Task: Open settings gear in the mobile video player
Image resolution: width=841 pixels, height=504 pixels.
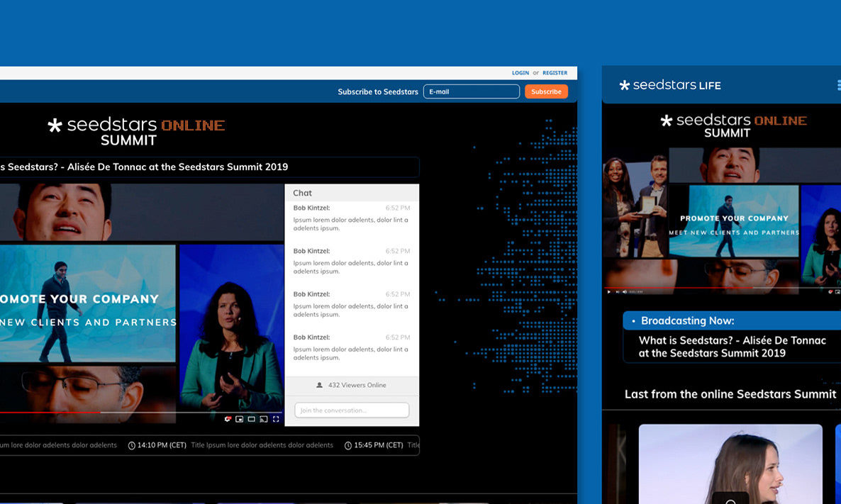Action: point(830,291)
